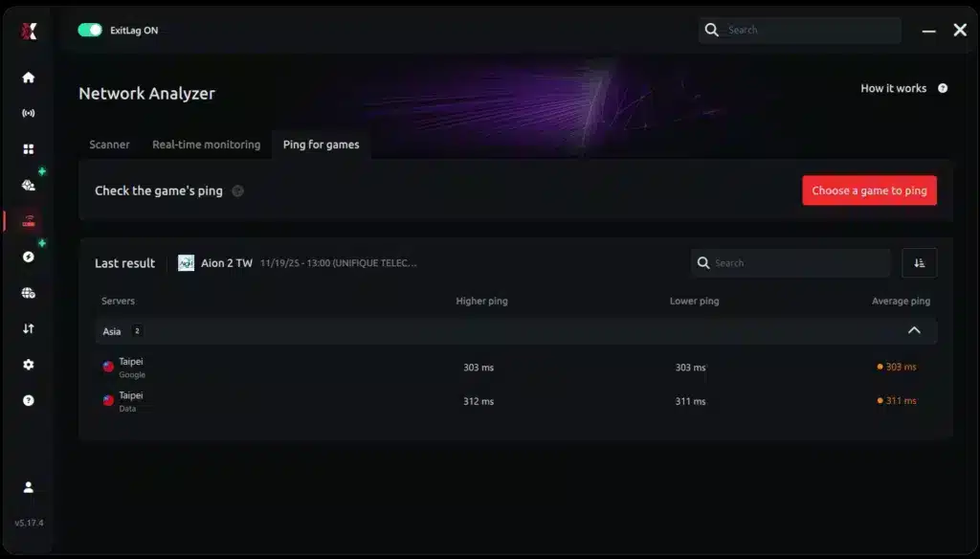
Task: Click the Servers column header
Action: click(118, 301)
